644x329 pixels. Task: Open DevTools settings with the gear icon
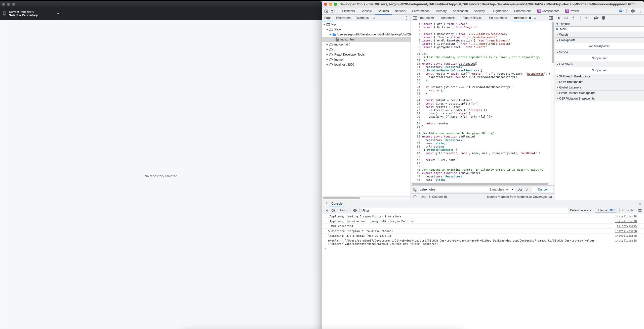click(x=633, y=11)
